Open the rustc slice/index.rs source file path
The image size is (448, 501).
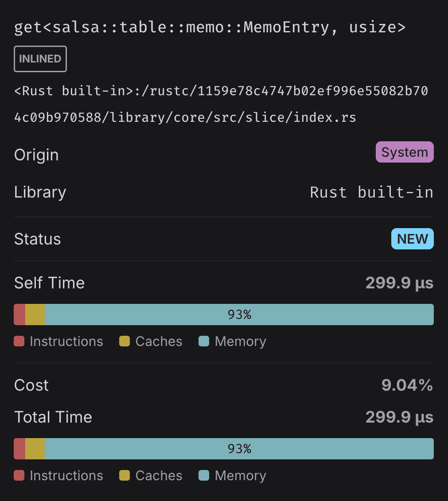222,104
